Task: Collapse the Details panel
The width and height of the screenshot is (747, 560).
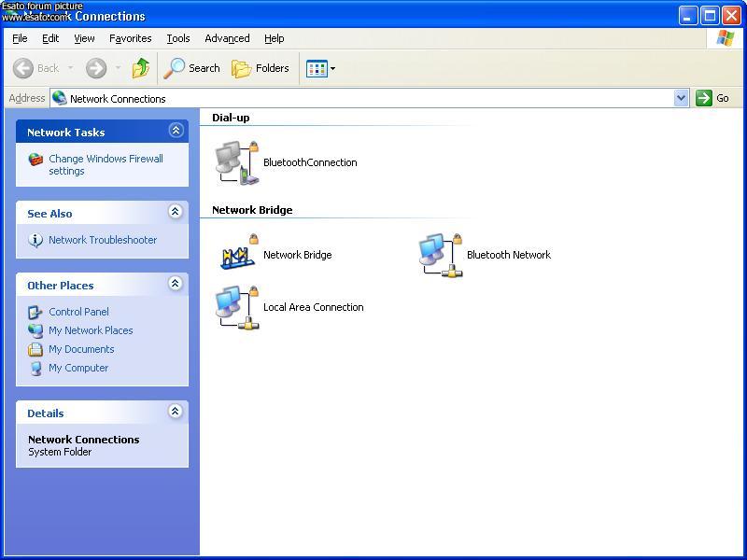Action: pyautogui.click(x=176, y=411)
